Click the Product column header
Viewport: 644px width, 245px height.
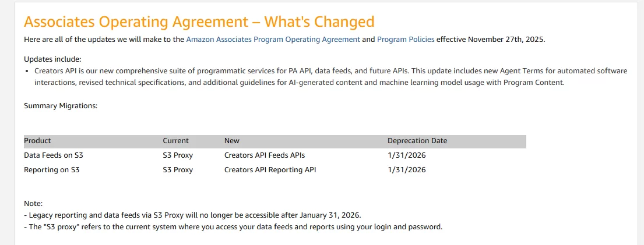37,141
